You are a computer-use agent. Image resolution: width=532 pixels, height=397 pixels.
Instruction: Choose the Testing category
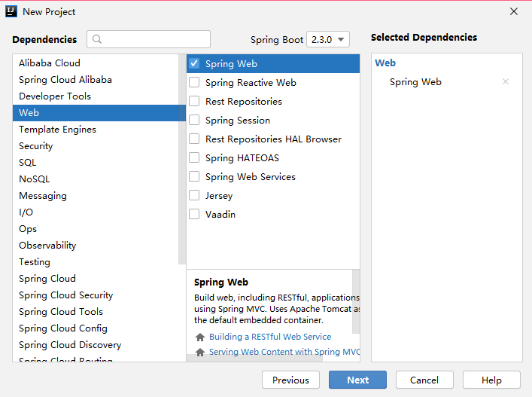point(96,262)
